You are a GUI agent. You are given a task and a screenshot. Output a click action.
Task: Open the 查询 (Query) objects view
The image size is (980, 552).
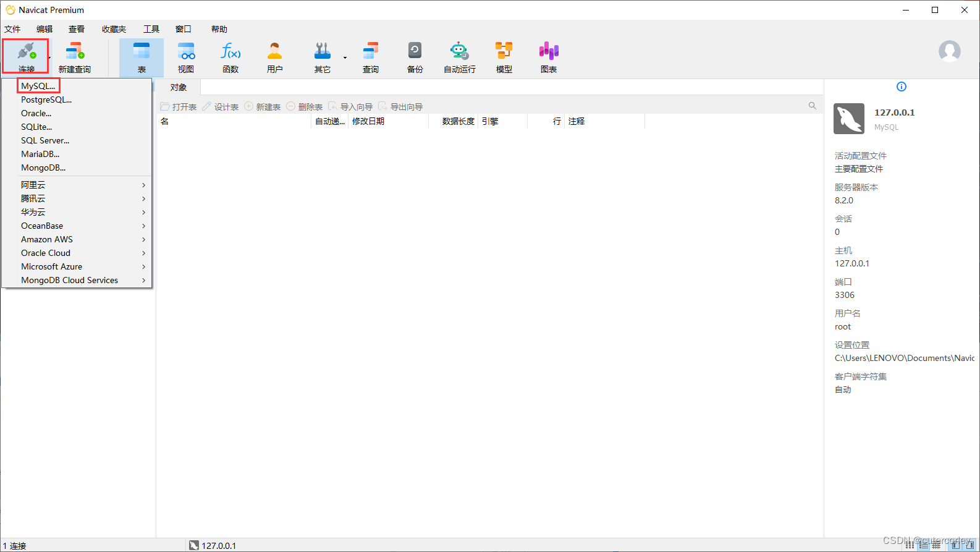point(371,57)
